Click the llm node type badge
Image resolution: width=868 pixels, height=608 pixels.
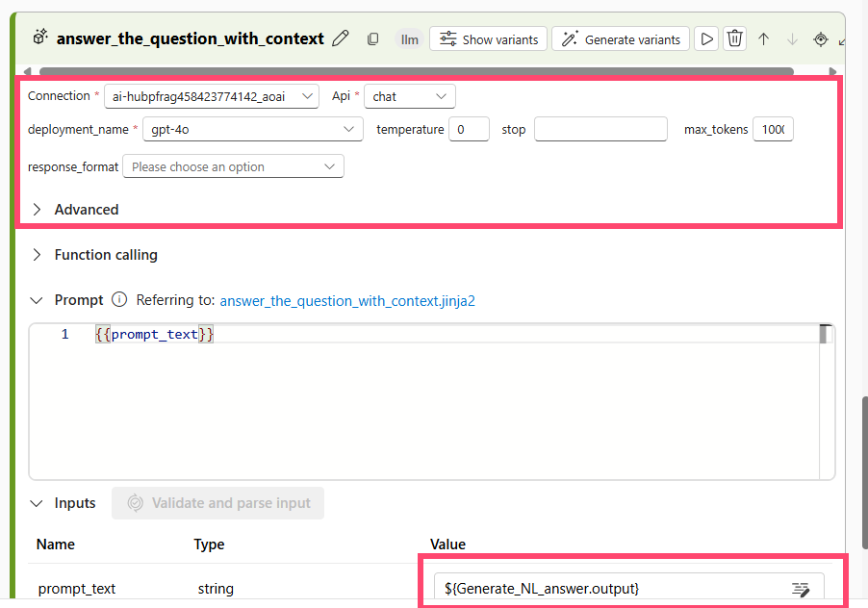(x=410, y=39)
